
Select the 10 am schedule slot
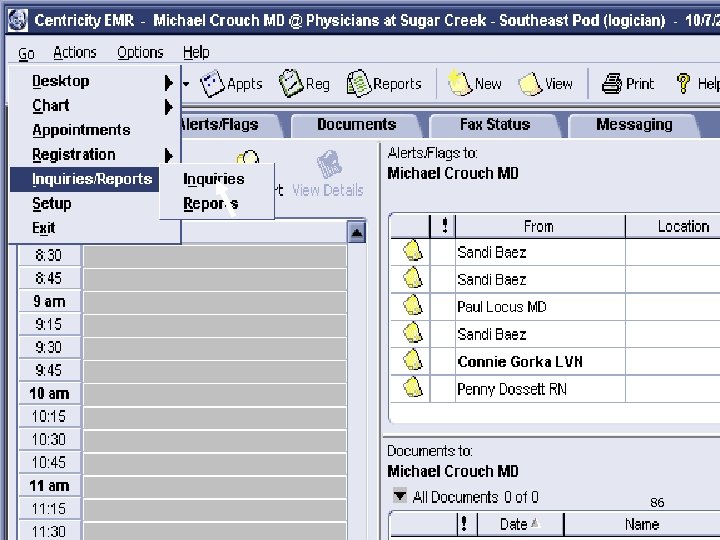[215, 394]
